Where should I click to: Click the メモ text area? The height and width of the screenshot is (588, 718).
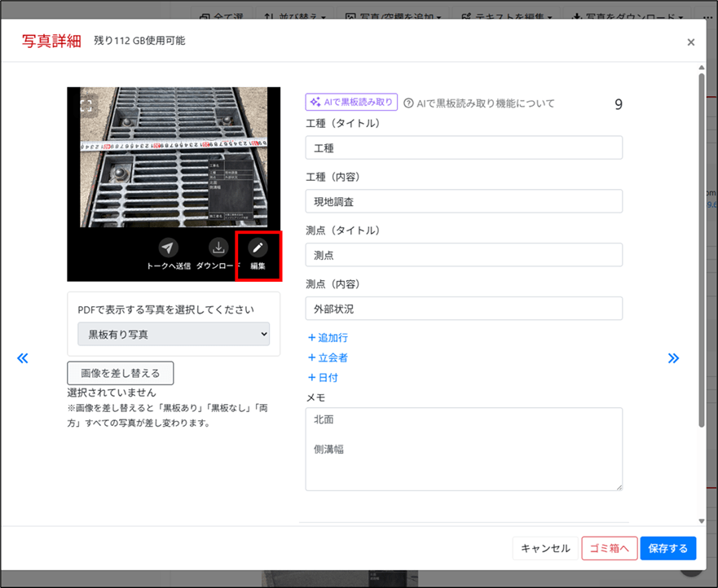point(464,449)
